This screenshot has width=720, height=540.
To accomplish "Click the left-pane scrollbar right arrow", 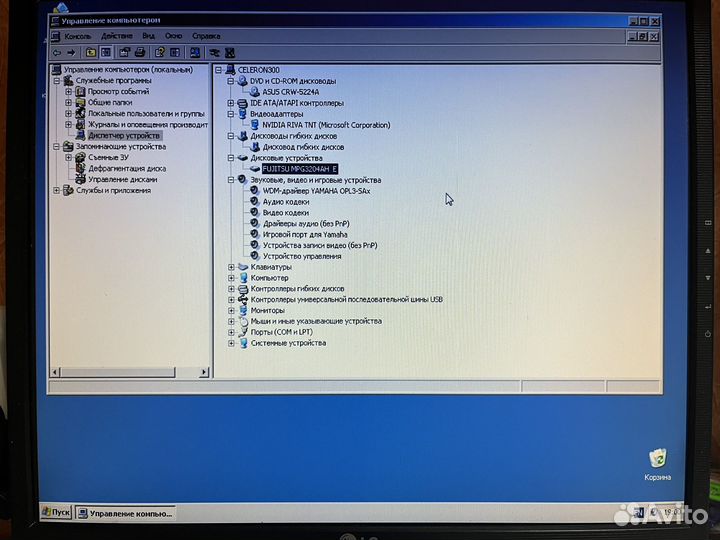I will click(204, 372).
